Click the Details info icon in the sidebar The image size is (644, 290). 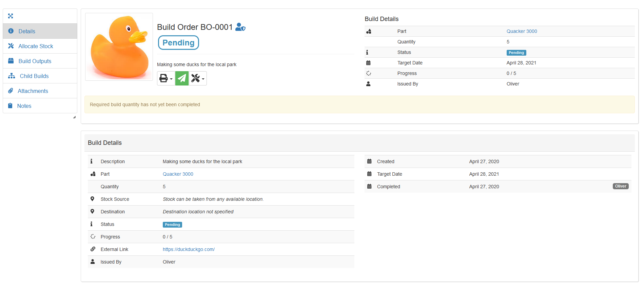pyautogui.click(x=11, y=31)
